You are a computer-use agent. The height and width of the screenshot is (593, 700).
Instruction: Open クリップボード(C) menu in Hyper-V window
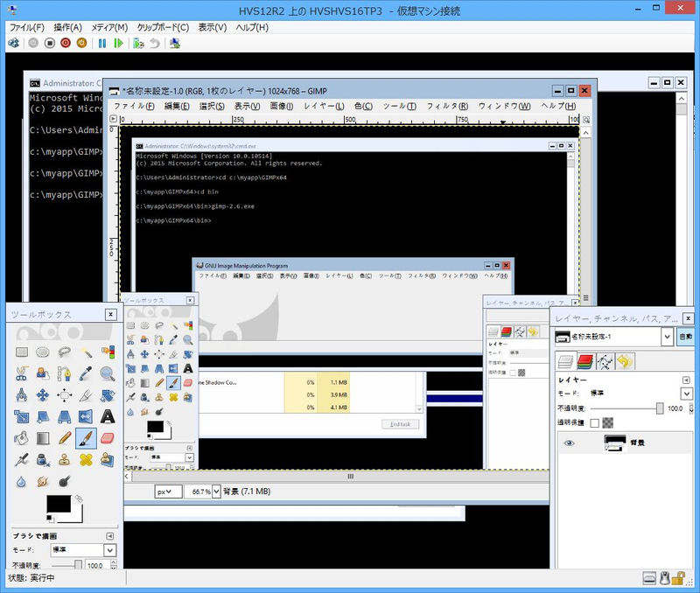(163, 28)
